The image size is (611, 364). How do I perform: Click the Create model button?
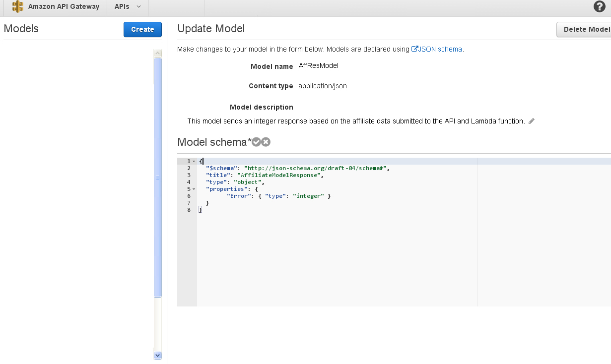click(142, 29)
